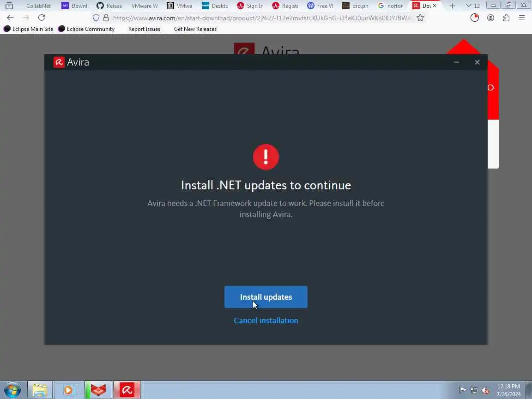Open the Get New Releases bookmark
Screen dimensions: 532x399
(x=195, y=29)
